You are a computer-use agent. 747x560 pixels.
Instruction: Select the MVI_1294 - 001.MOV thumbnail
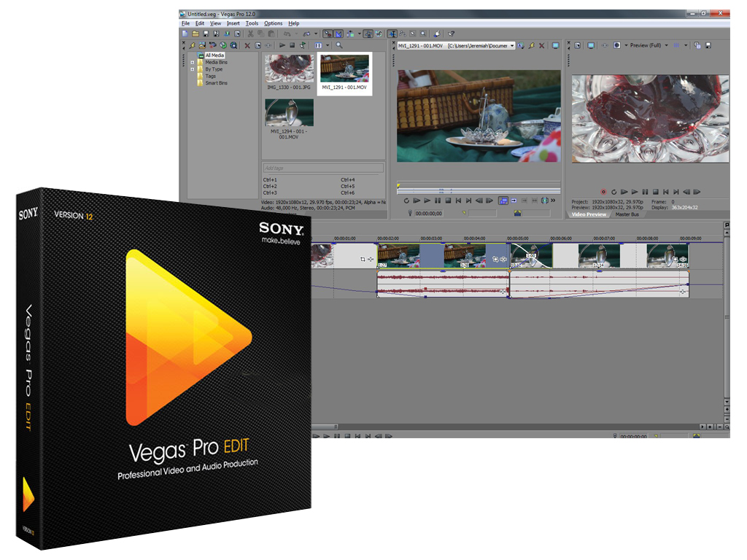pos(289,118)
